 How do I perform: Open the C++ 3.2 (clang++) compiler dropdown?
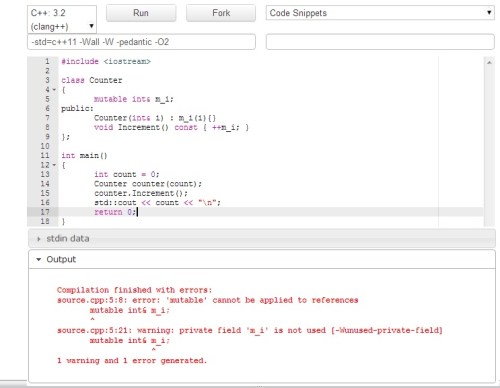coord(62,19)
